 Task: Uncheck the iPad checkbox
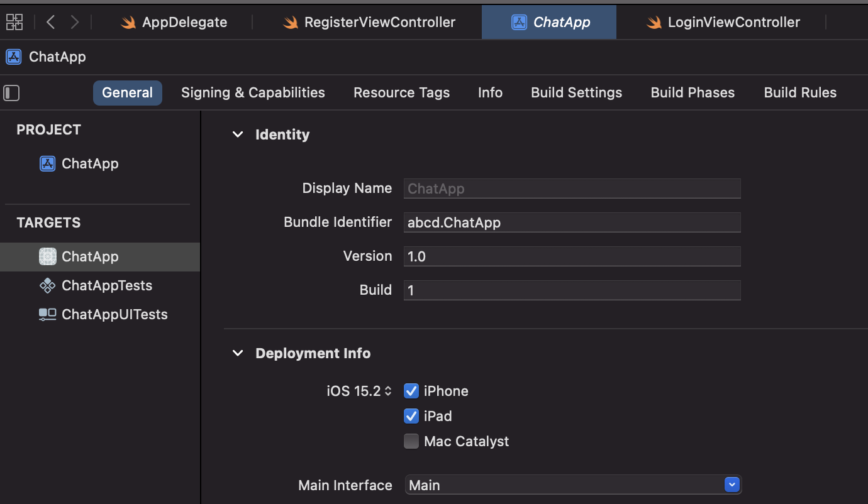click(411, 416)
